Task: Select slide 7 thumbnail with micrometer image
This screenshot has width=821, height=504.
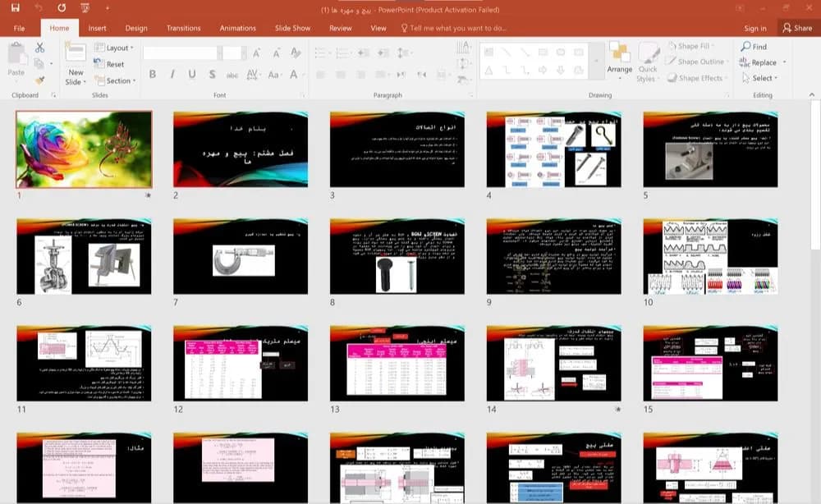Action: (241, 256)
